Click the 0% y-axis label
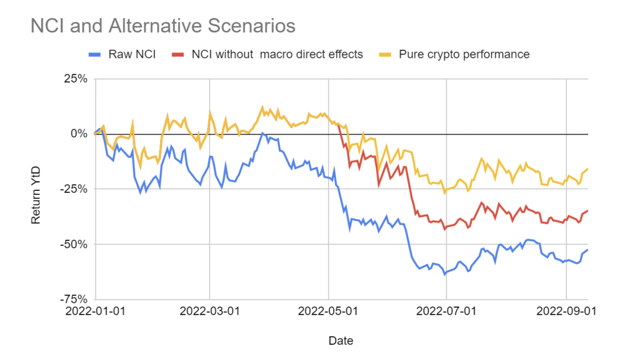This screenshot has height=364, width=638. pyautogui.click(x=79, y=134)
